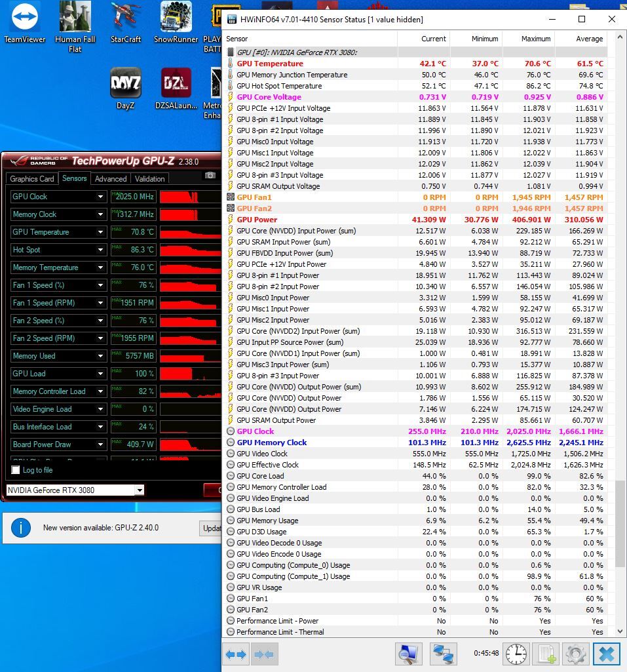Image resolution: width=627 pixels, height=672 pixels.
Task: Click thermometer icon beside GPU Temperature
Action: (231, 64)
